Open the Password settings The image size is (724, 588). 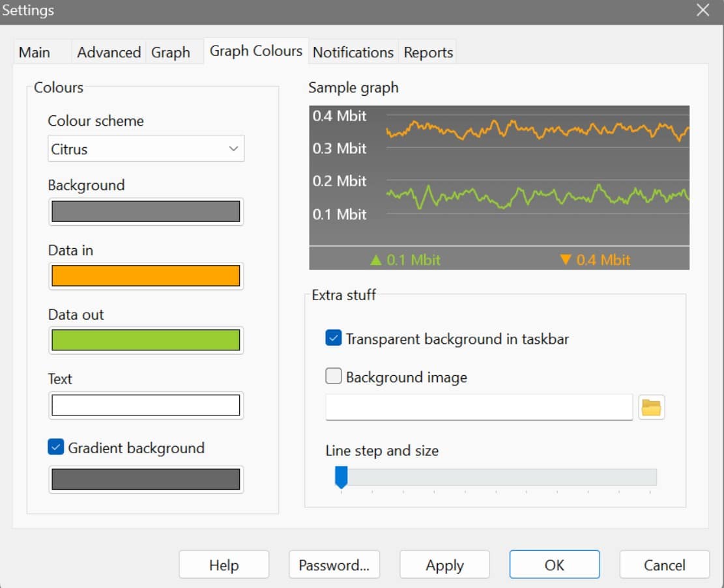click(x=334, y=564)
